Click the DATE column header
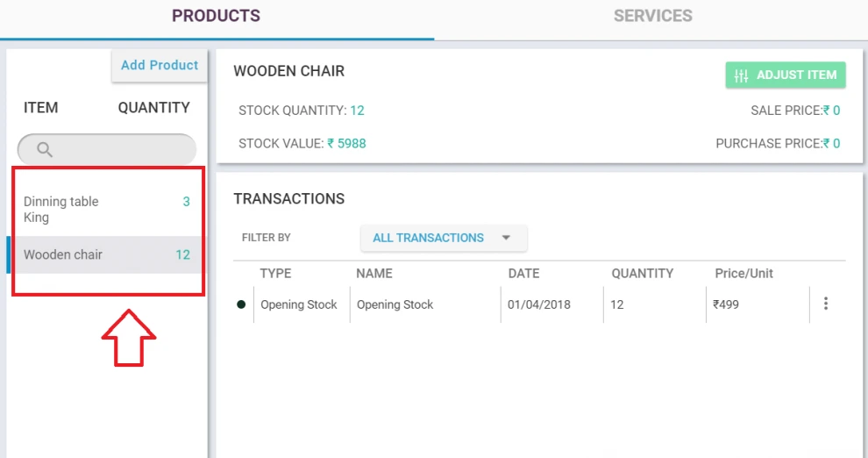 pos(523,273)
